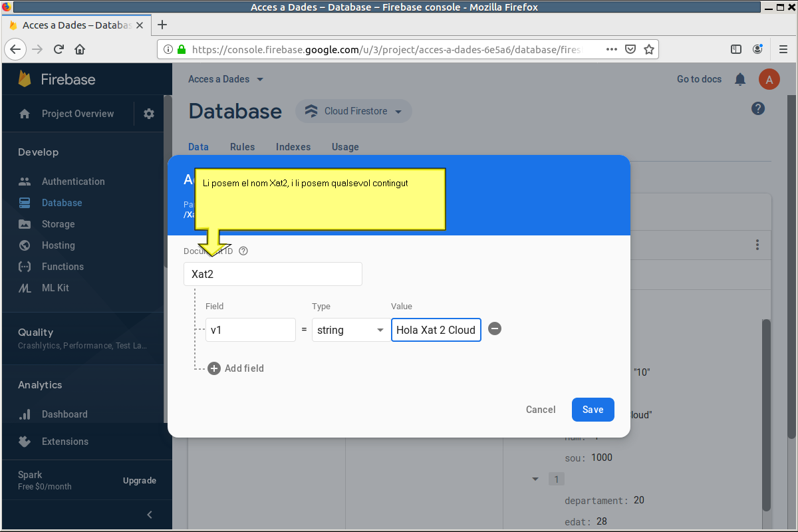Click the site security lock icon

[182, 49]
